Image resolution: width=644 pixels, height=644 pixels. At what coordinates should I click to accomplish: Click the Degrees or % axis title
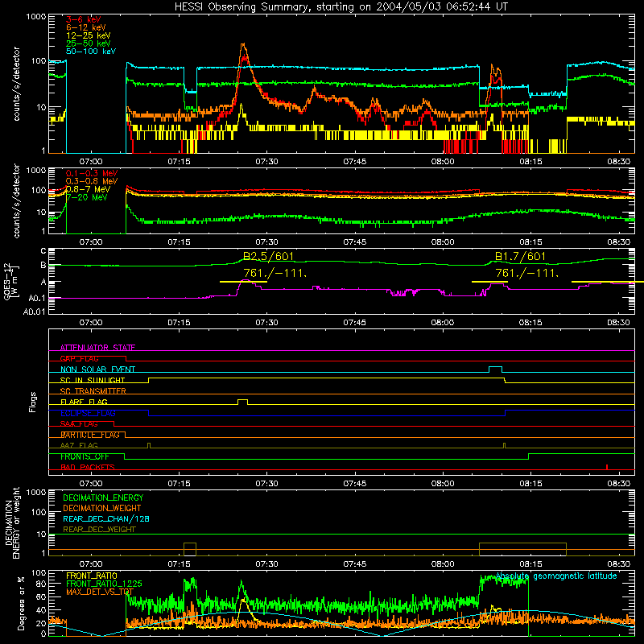click(21, 603)
